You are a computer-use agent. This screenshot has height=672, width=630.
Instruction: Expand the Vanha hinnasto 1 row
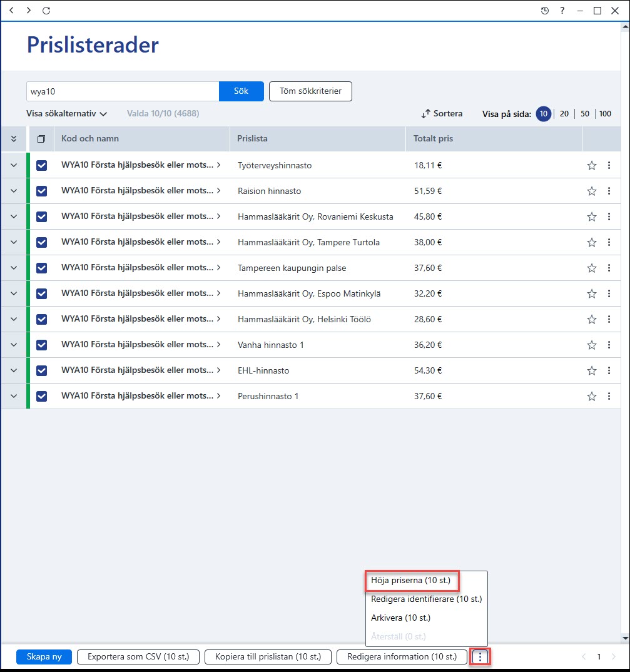14,345
